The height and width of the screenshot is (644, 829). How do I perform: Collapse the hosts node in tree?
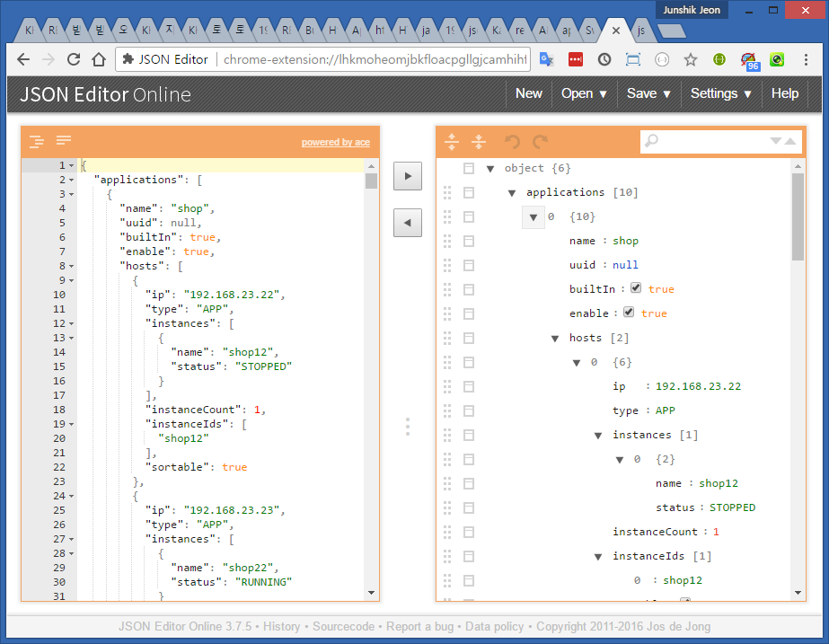pyautogui.click(x=555, y=338)
